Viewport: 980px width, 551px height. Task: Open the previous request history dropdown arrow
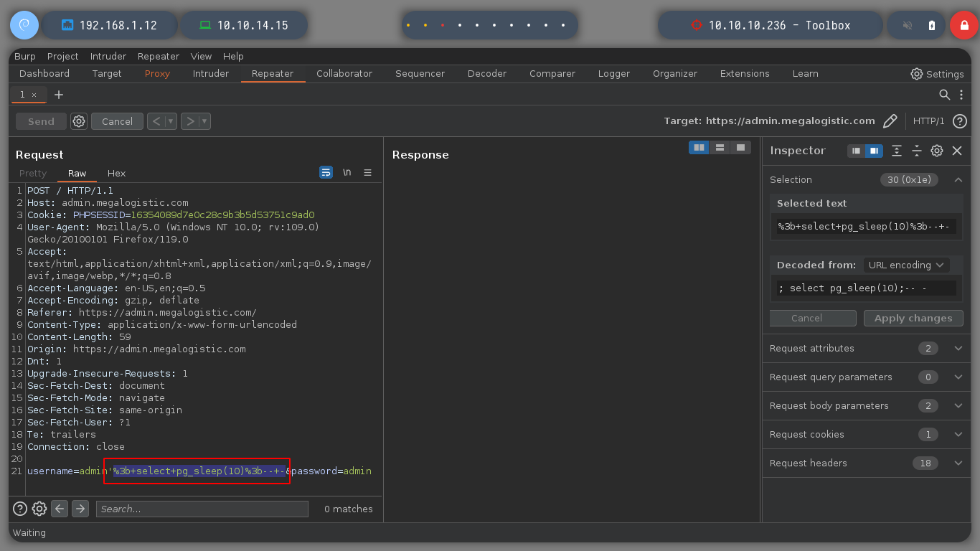pyautogui.click(x=171, y=121)
